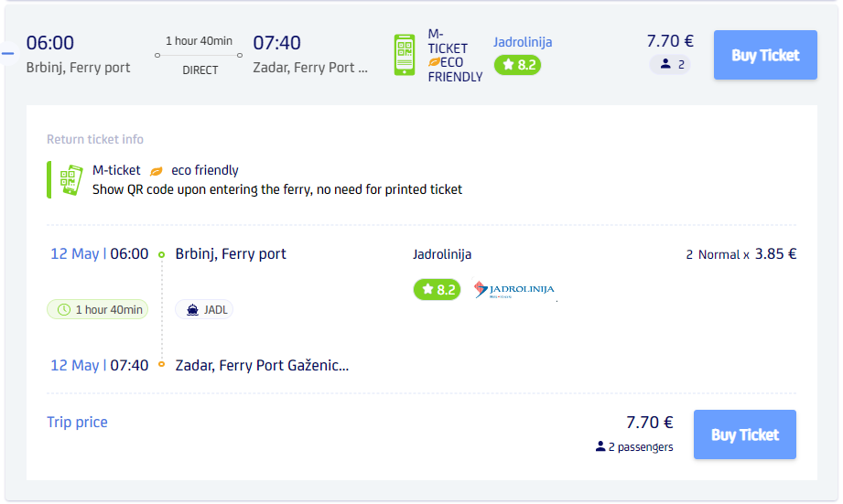This screenshot has width=843, height=504.
Task: Click the 'Jadrolinija' name in trip details
Action: tap(442, 254)
